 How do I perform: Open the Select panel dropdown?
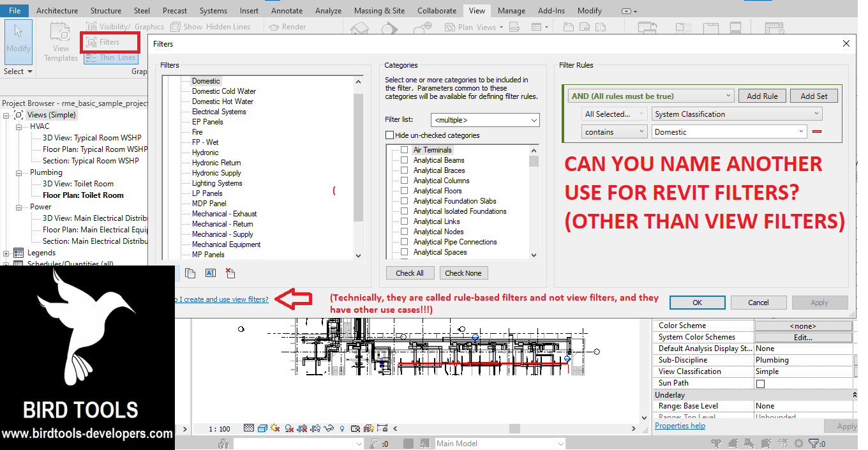(x=18, y=71)
